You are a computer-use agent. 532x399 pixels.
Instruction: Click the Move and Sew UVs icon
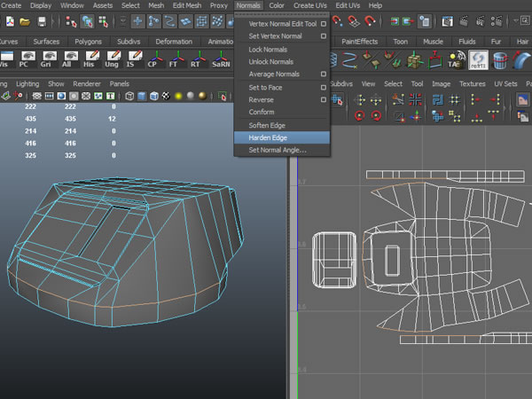(x=416, y=116)
